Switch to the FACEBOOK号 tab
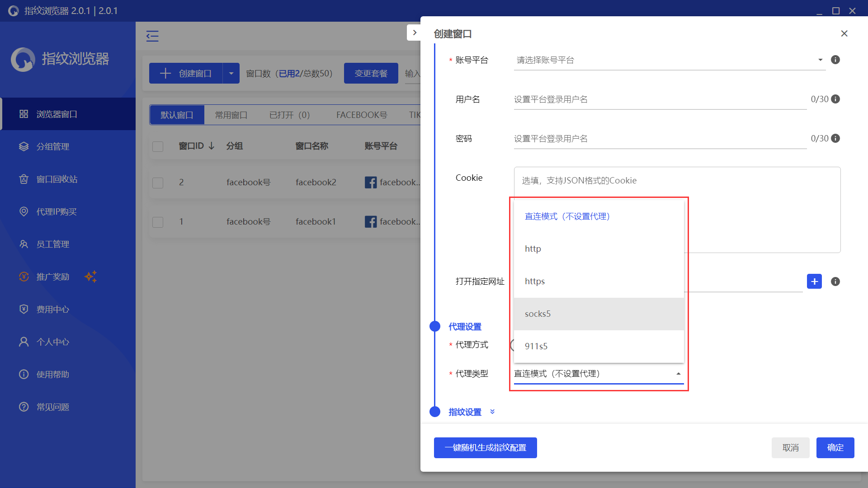Screen dimensions: 868x488 361,115
